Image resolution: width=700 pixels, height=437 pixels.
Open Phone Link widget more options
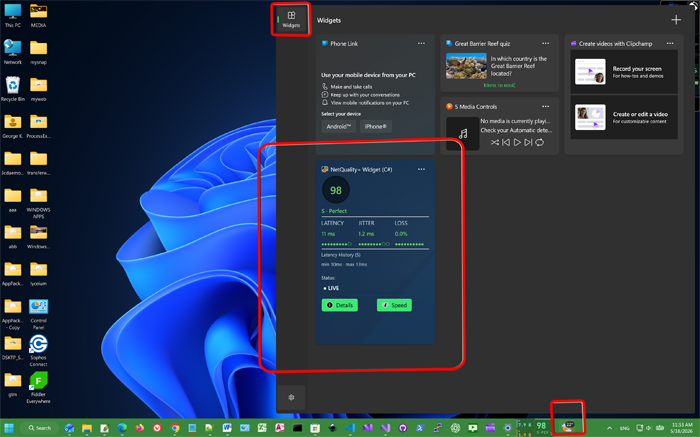pos(421,43)
